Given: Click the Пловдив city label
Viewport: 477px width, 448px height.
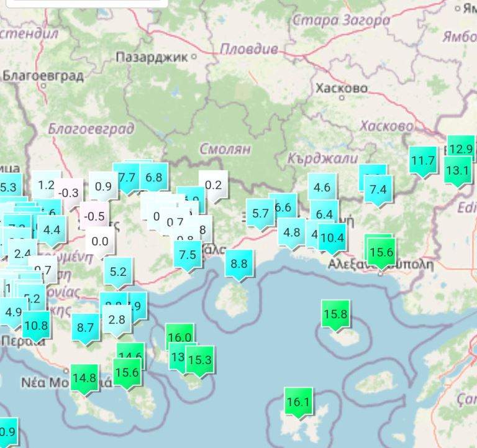Looking at the screenshot, I should pyautogui.click(x=249, y=48).
